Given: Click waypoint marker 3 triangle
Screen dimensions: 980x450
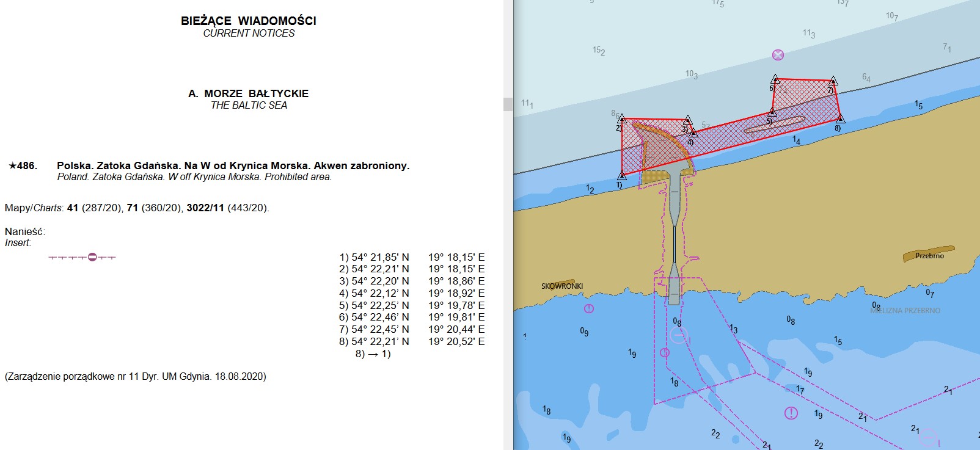Looking at the screenshot, I should [x=687, y=120].
